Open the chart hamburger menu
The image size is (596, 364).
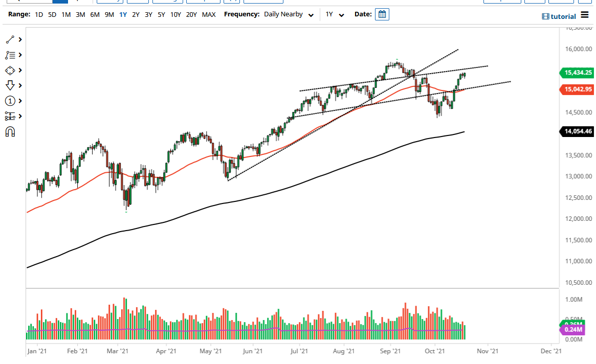(x=584, y=16)
